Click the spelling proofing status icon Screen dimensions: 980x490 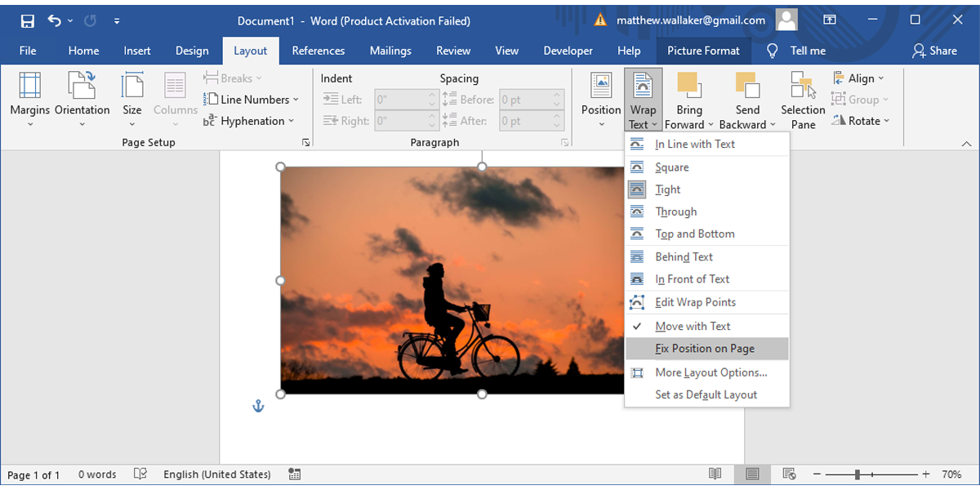pyautogui.click(x=140, y=474)
